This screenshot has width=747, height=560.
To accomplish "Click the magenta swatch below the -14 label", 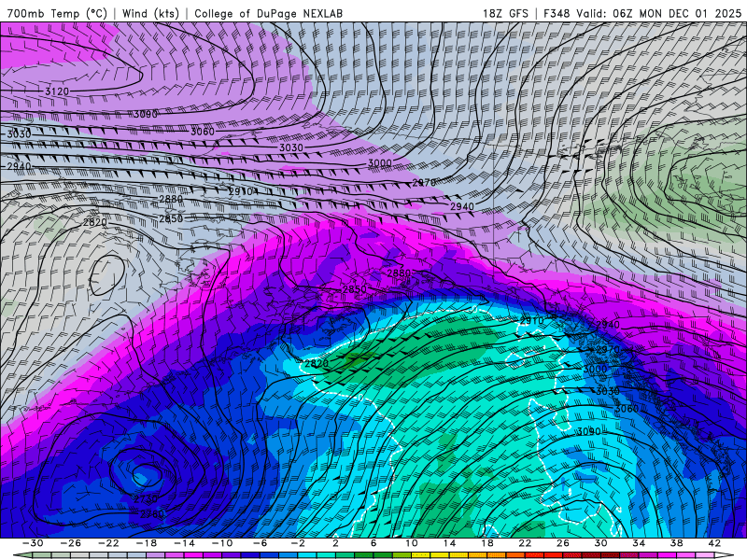I will [194, 555].
